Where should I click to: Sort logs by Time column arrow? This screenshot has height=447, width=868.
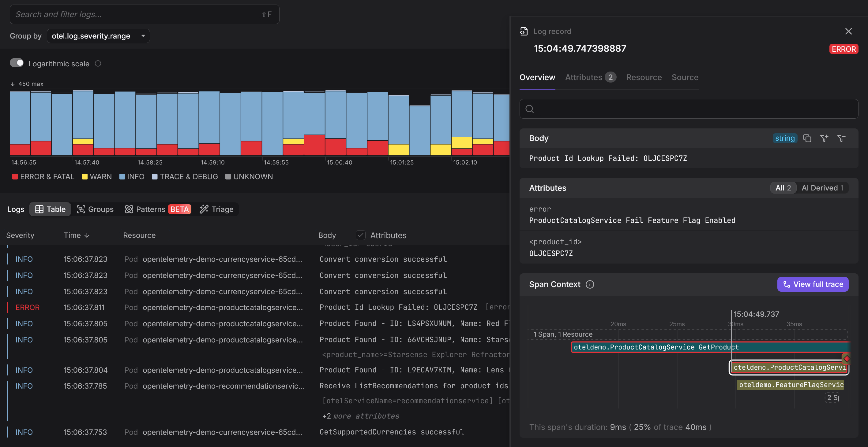pyautogui.click(x=87, y=235)
